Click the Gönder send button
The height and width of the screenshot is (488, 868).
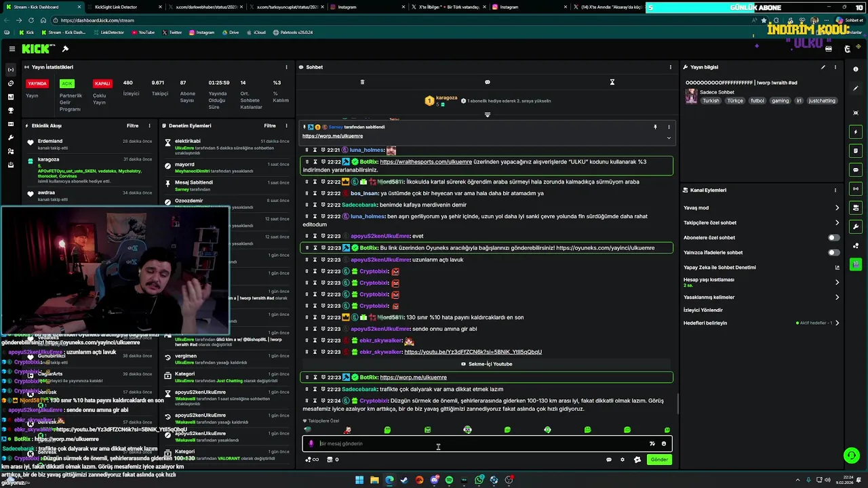click(x=659, y=460)
